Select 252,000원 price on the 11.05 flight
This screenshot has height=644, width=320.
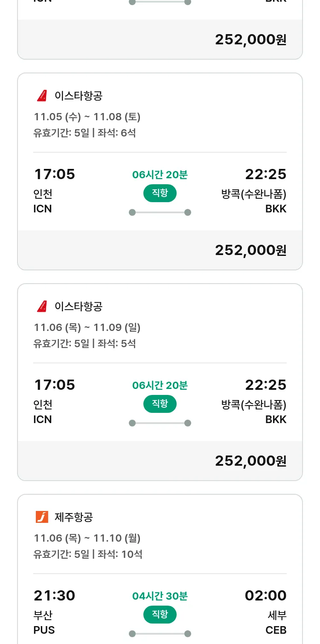tap(250, 250)
